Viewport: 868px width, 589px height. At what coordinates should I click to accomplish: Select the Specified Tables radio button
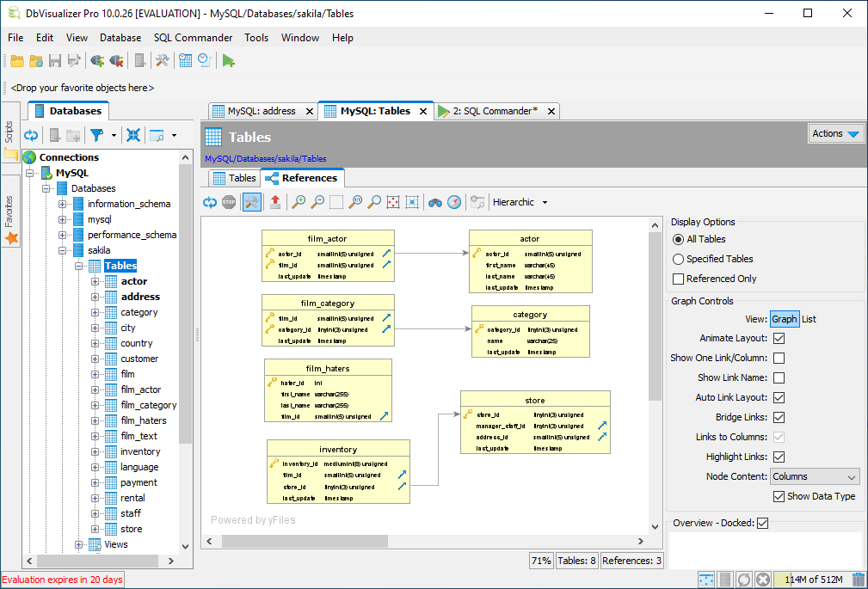click(x=678, y=259)
